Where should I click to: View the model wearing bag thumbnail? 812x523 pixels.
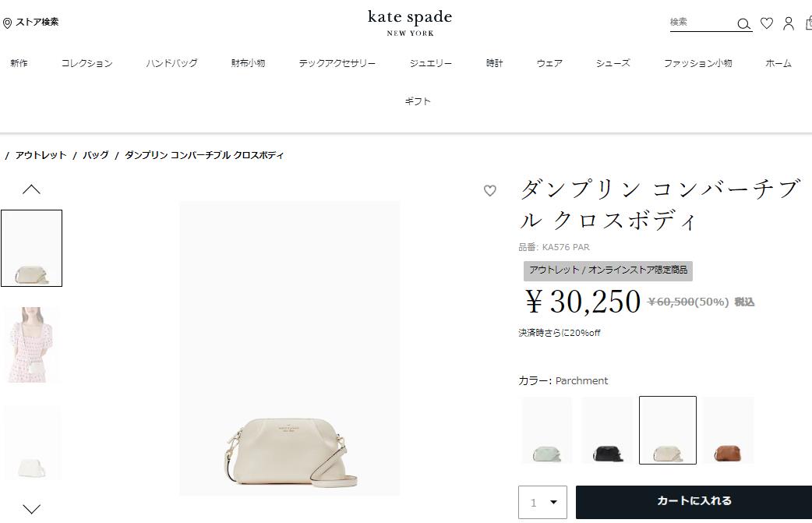[31, 345]
